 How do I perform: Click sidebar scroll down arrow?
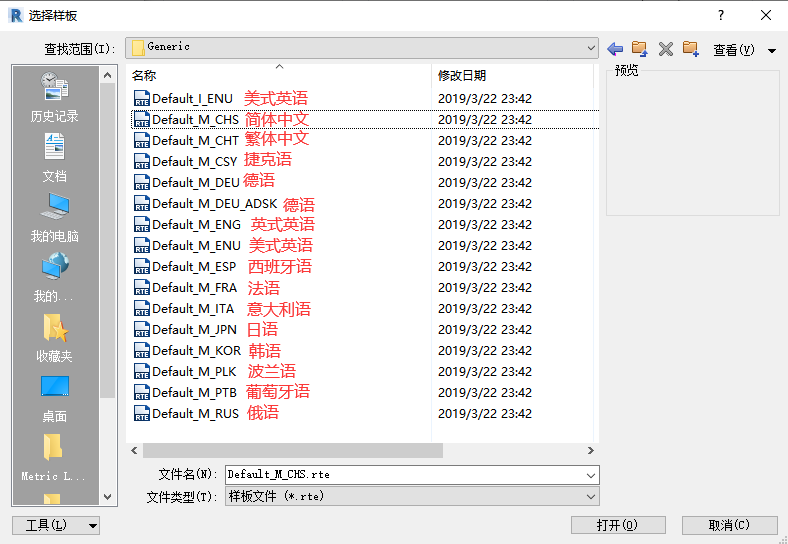click(x=108, y=497)
